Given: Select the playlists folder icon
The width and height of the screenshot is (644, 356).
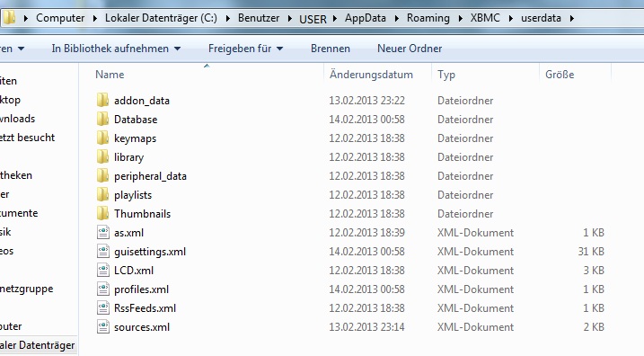Looking at the screenshot, I should tap(102, 194).
